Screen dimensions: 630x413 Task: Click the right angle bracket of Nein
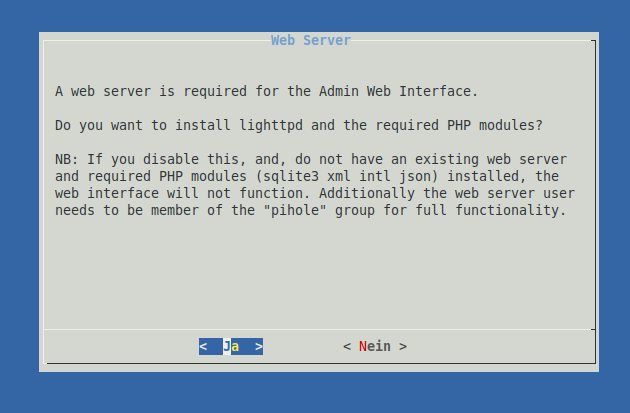click(403, 346)
